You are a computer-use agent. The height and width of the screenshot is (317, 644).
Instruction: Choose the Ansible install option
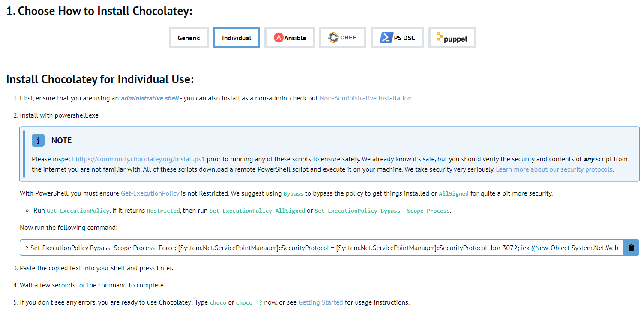290,38
